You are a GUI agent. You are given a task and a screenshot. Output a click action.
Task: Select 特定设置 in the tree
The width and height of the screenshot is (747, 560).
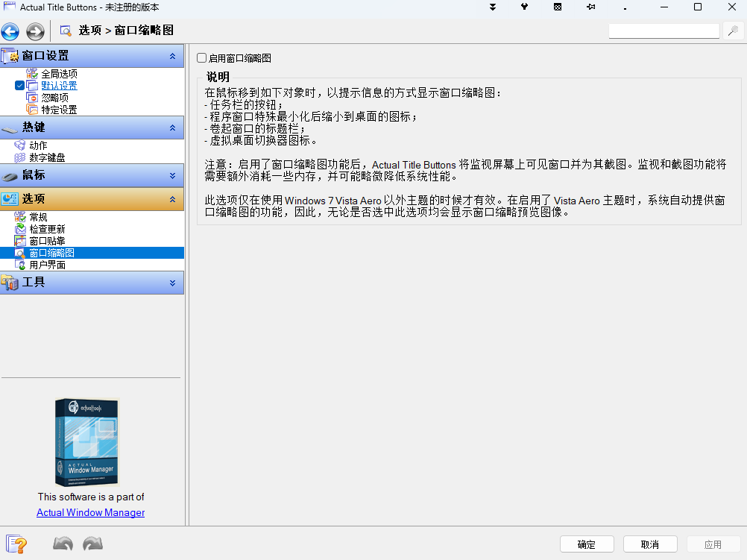(59, 109)
